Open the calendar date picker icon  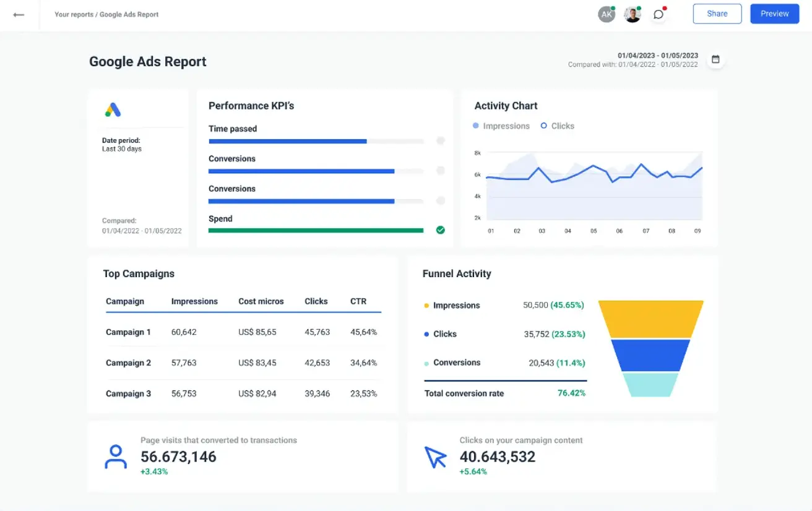[715, 59]
